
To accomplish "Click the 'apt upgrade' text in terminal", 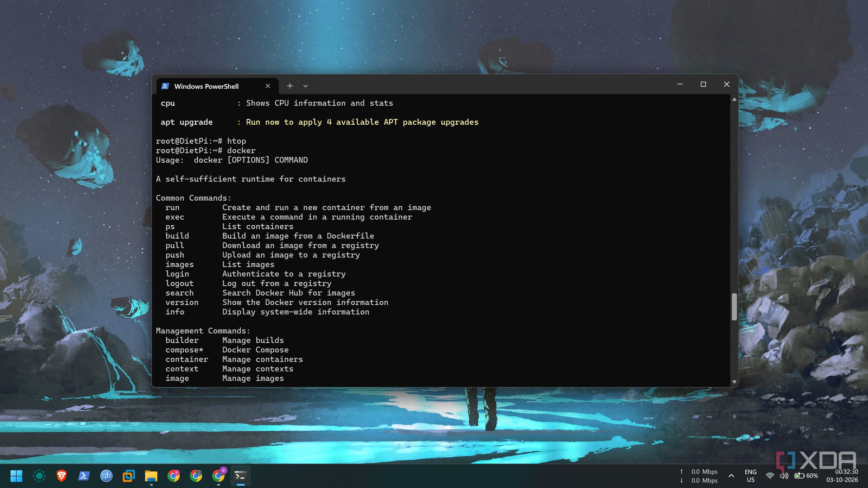I will click(186, 122).
